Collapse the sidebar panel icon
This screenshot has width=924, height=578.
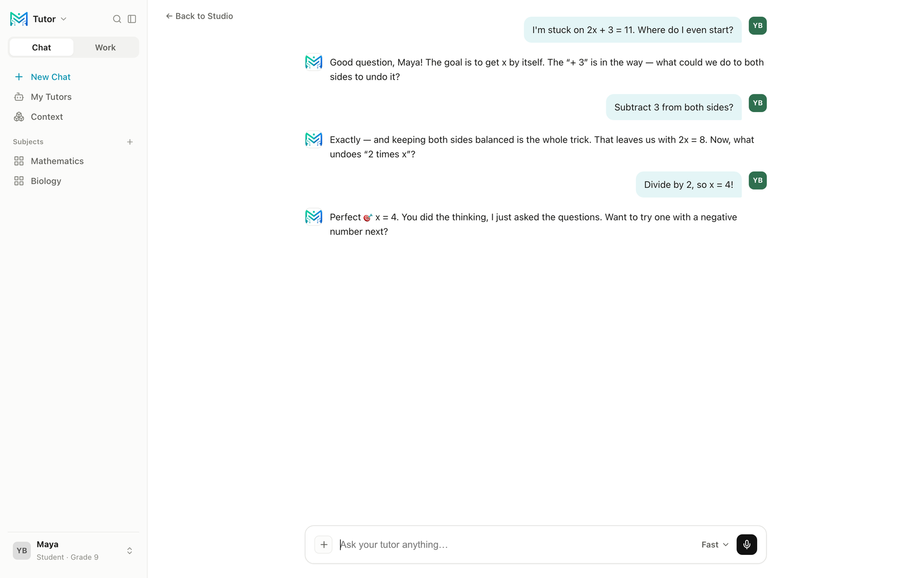[x=132, y=19]
